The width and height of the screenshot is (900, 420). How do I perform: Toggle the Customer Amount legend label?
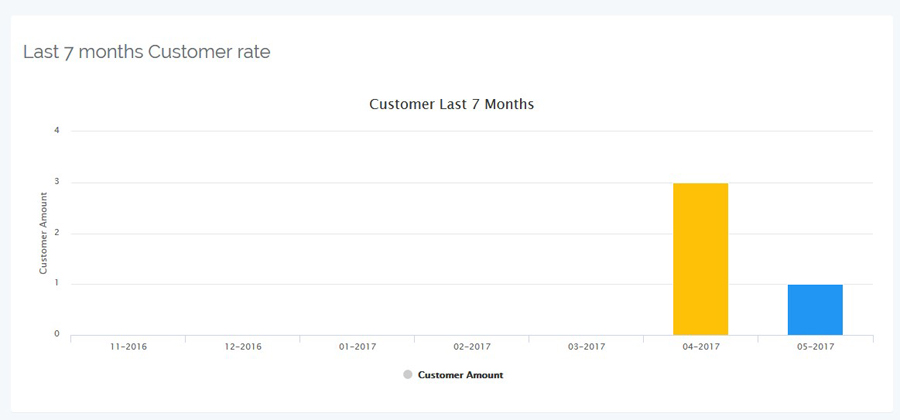[460, 375]
